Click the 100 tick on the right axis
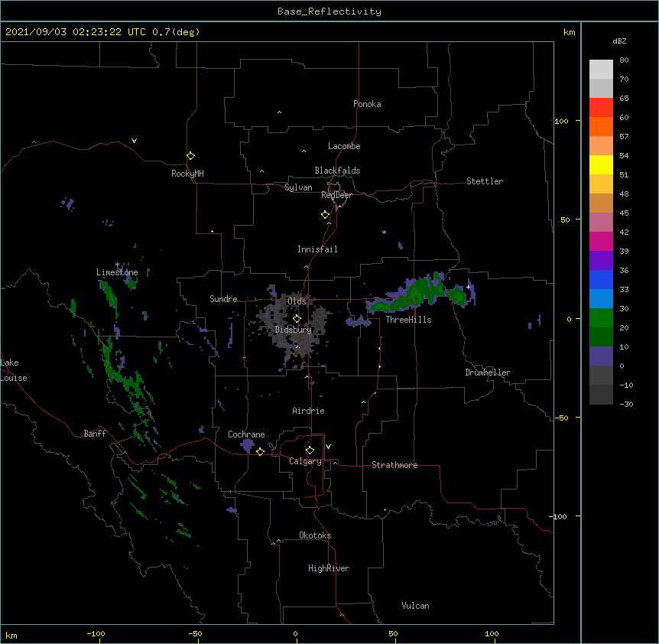The width and height of the screenshot is (659, 644). pos(561,121)
